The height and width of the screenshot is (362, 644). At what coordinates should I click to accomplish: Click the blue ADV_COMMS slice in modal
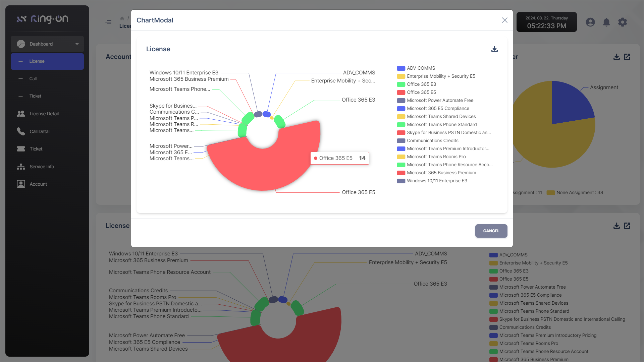click(267, 114)
